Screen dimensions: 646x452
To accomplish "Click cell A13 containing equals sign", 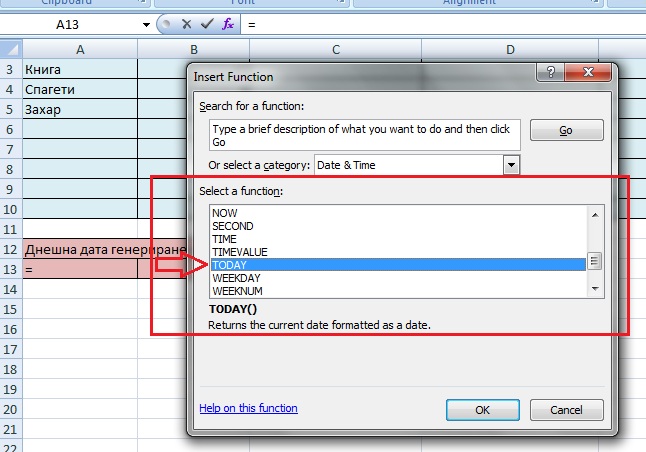I will [80, 269].
